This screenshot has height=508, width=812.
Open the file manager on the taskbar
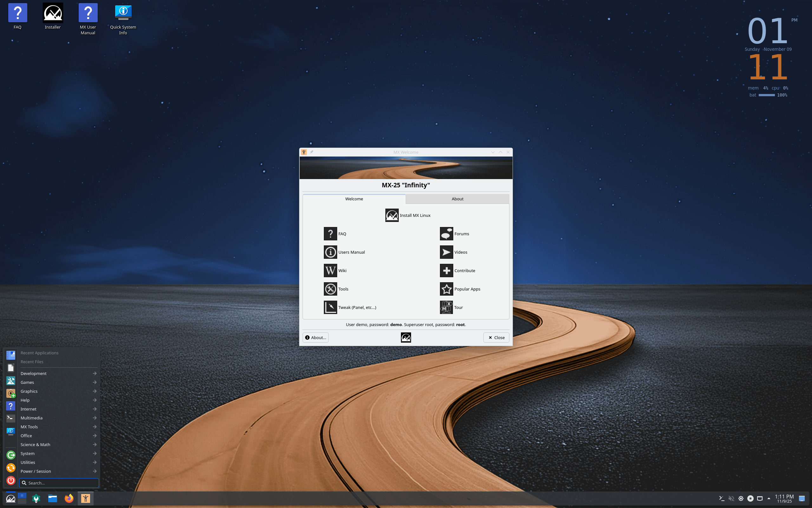point(52,498)
